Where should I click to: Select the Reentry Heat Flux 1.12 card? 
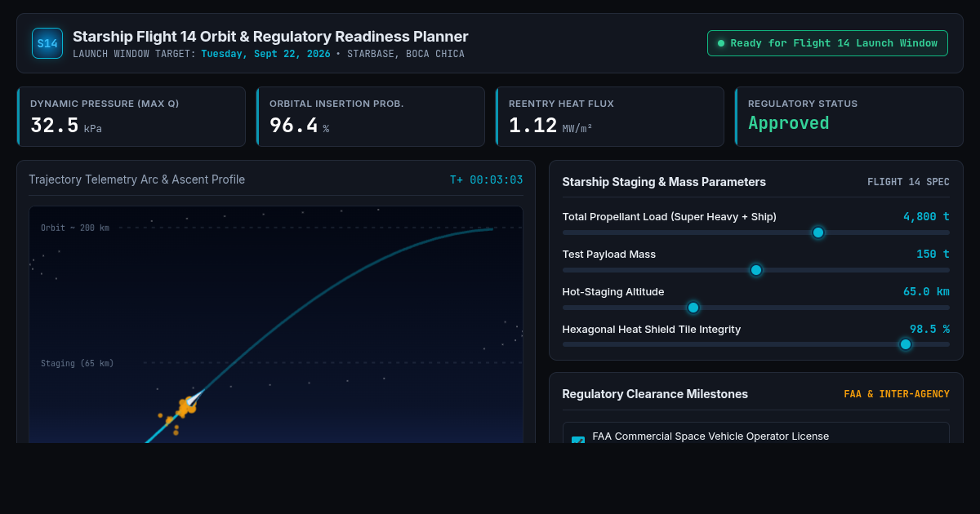[x=609, y=117]
